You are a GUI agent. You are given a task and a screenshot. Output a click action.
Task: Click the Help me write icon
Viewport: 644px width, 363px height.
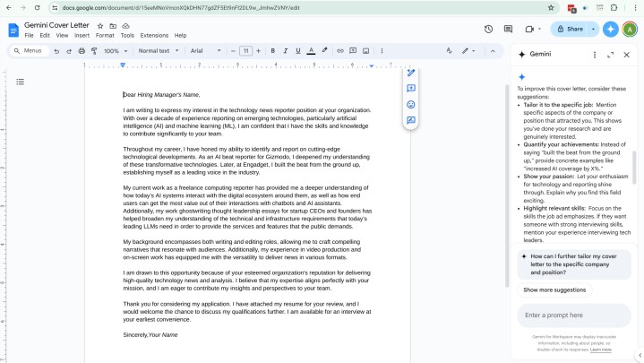[411, 73]
